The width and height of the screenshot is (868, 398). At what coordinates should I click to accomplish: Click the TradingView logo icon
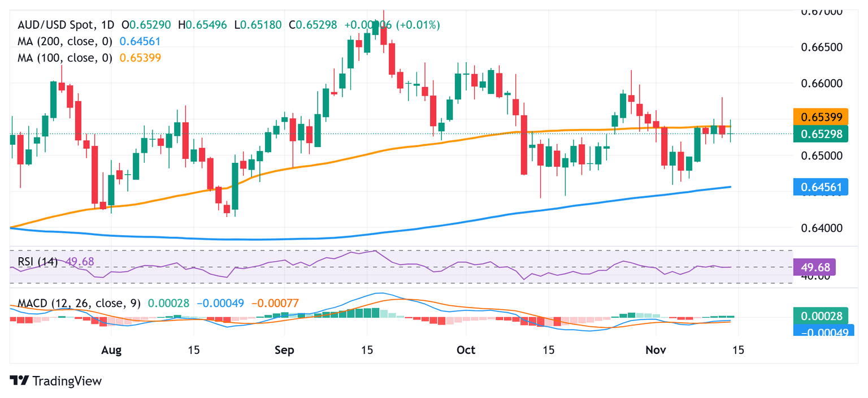(19, 380)
